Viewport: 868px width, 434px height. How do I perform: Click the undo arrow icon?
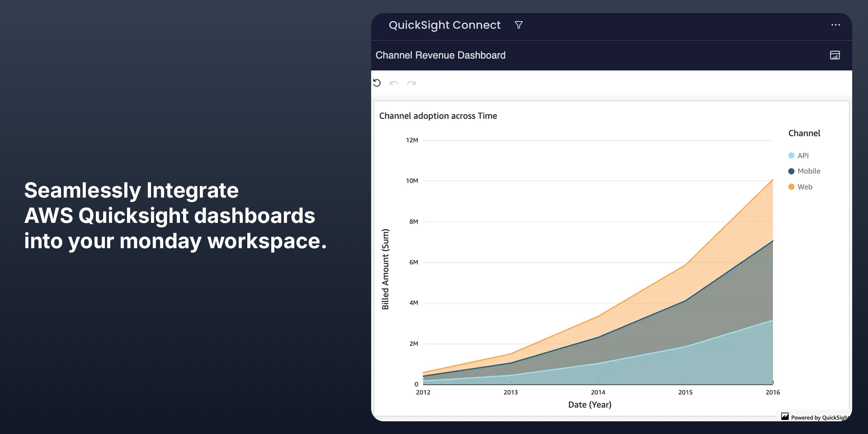394,83
